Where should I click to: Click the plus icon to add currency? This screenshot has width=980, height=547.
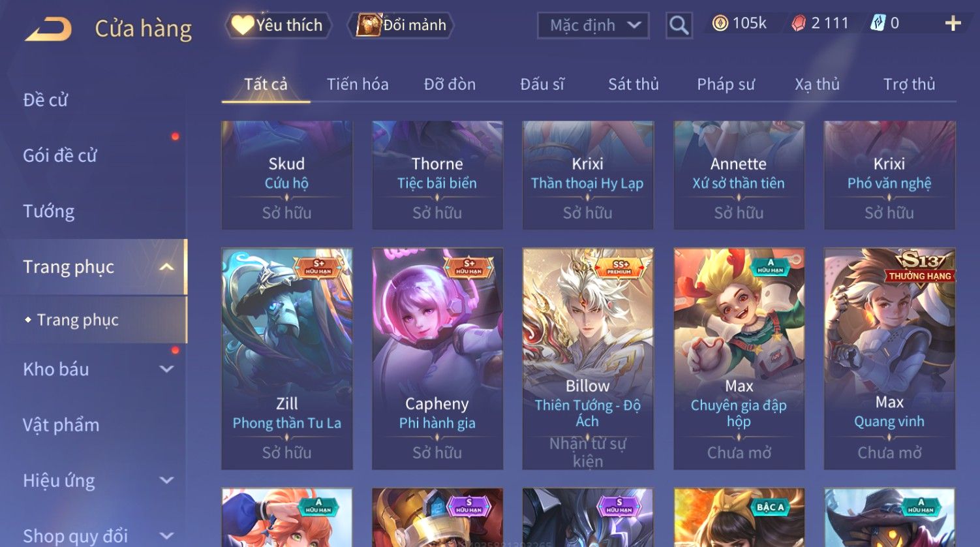[953, 23]
